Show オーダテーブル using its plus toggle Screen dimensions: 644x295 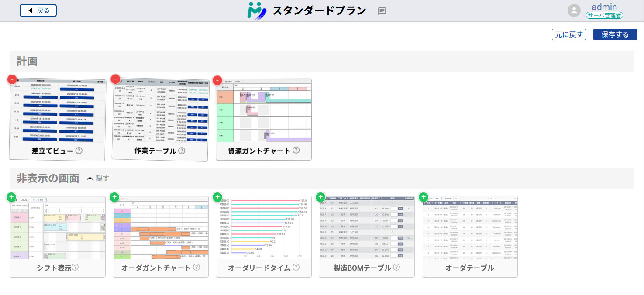(x=423, y=197)
